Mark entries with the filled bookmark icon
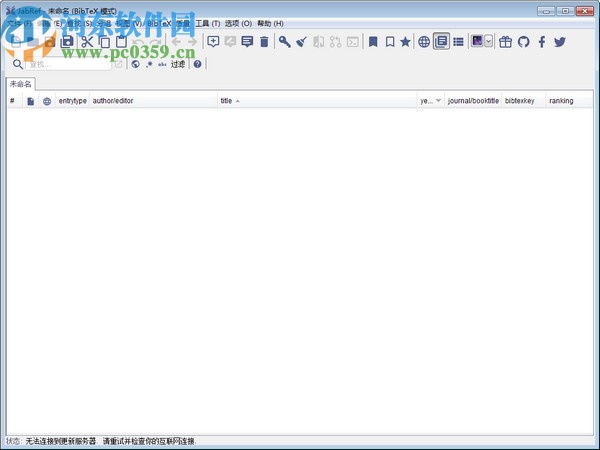This screenshot has width=600, height=450. 373,41
